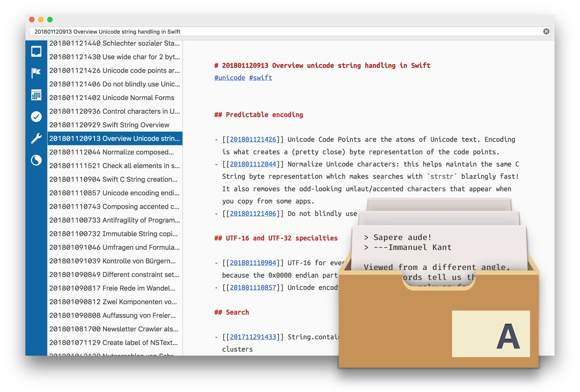Screen dimensions: 580x392
Task: Click the green zoom traffic light button
Action: click(x=50, y=20)
